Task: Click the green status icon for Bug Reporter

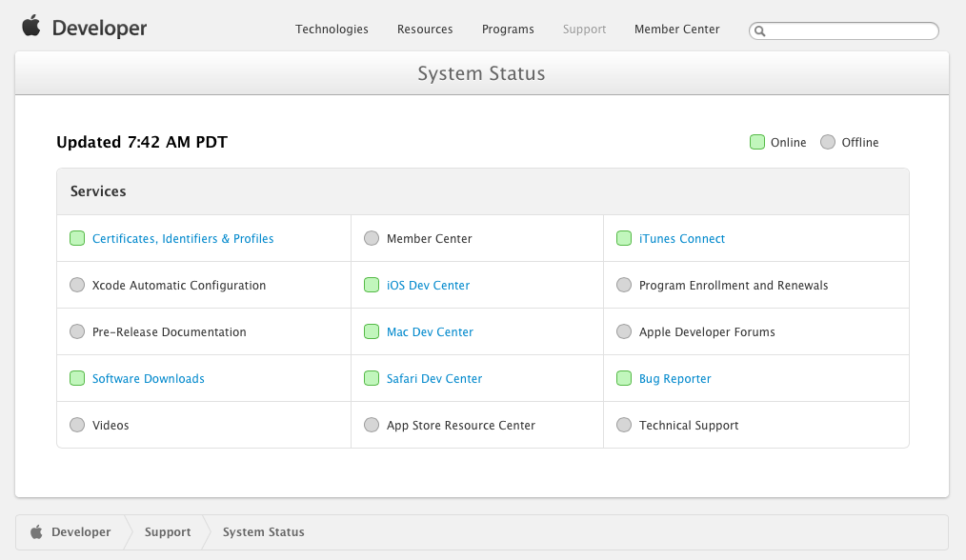Action: (x=624, y=378)
